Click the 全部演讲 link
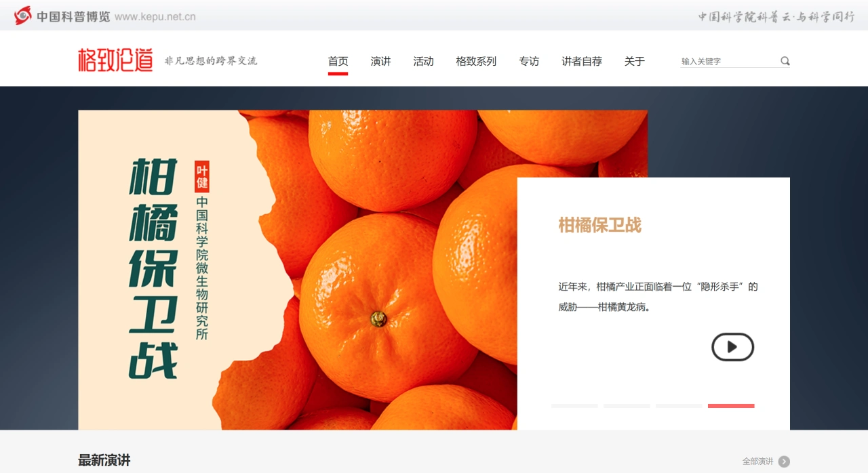This screenshot has height=473, width=868. [757, 461]
